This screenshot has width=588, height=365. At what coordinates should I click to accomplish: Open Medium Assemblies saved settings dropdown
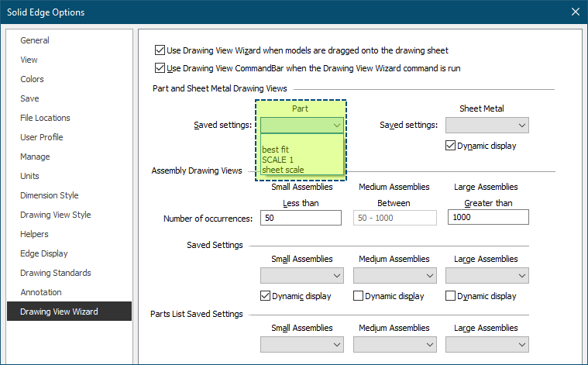point(395,276)
